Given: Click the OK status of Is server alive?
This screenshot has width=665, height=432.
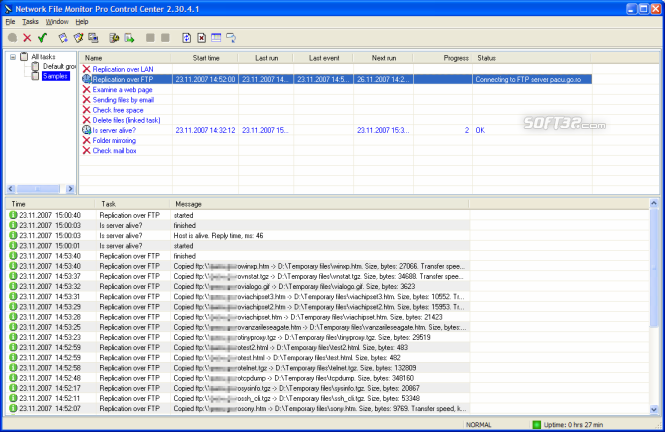Looking at the screenshot, I should click(x=480, y=130).
